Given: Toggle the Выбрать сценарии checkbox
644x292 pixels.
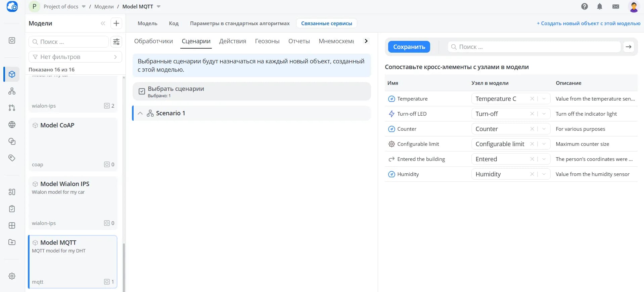Looking at the screenshot, I should click(x=142, y=91).
